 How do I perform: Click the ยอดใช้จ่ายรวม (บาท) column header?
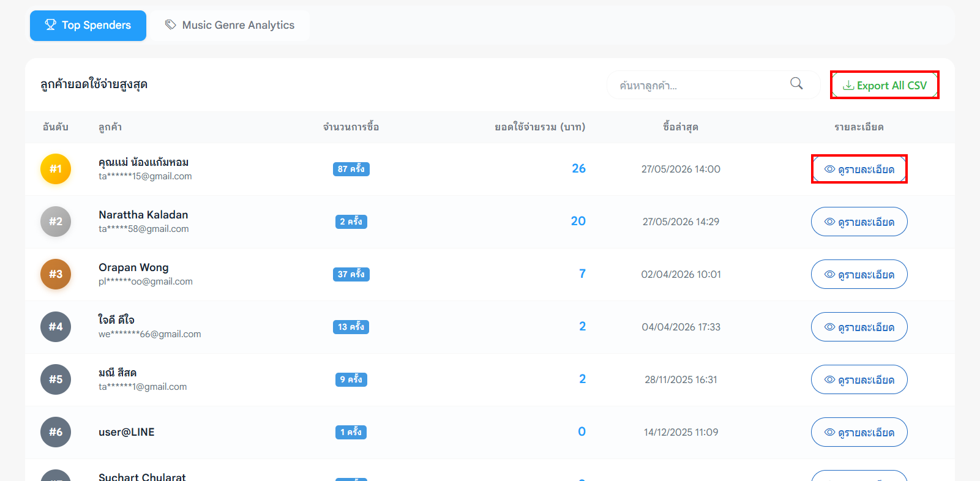pos(540,127)
